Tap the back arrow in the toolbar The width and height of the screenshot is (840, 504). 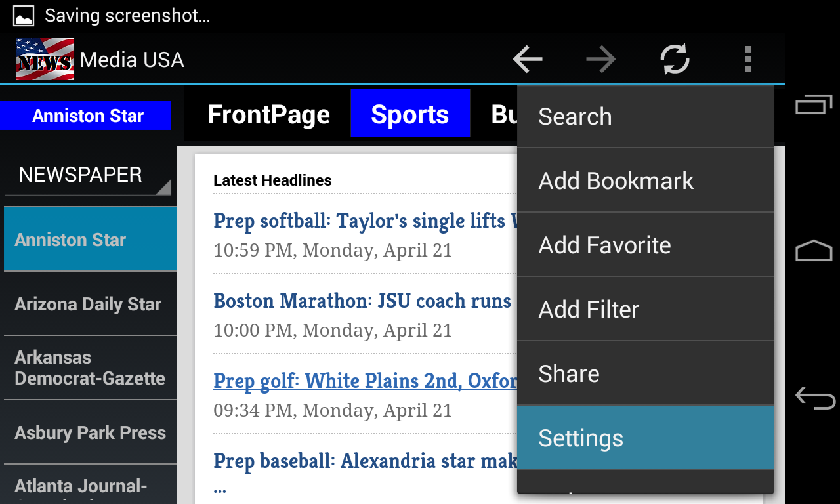pyautogui.click(x=528, y=60)
